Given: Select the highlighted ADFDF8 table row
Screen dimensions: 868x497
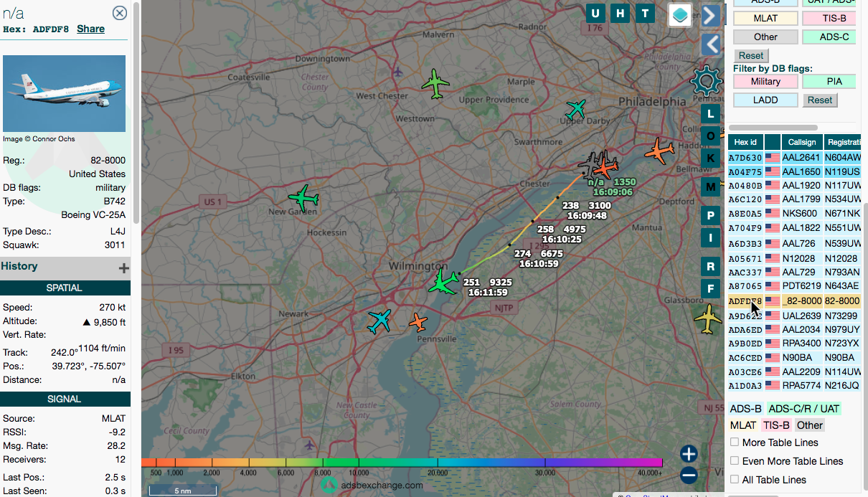Looking at the screenshot, I should tap(795, 301).
